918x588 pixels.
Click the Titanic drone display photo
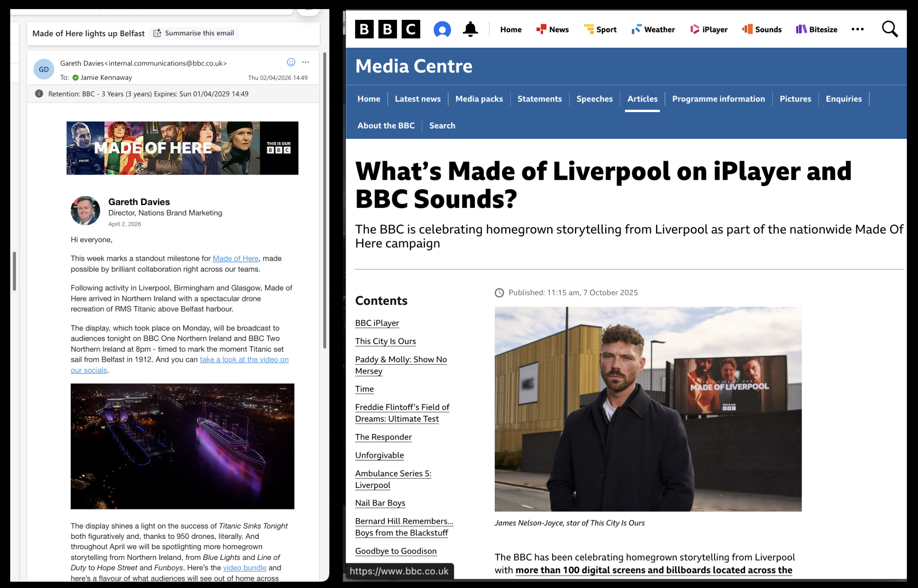[182, 446]
